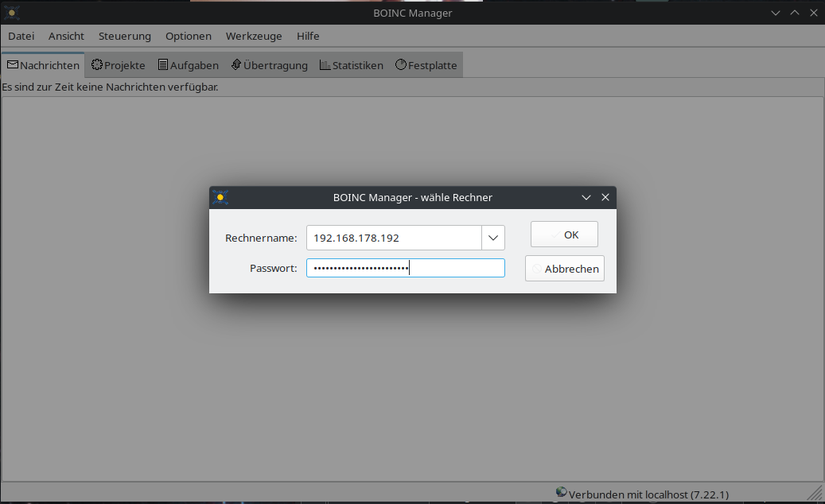
Task: Click the globe connection status icon
Action: 562,493
